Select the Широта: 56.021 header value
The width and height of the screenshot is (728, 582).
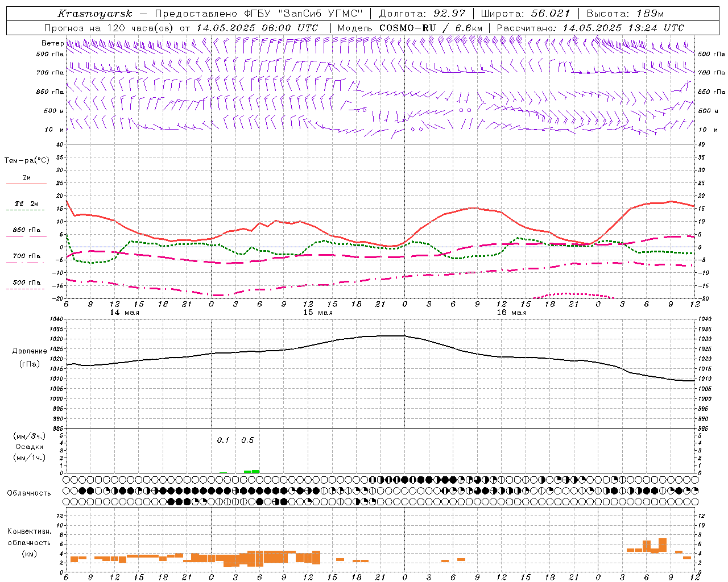(x=525, y=14)
